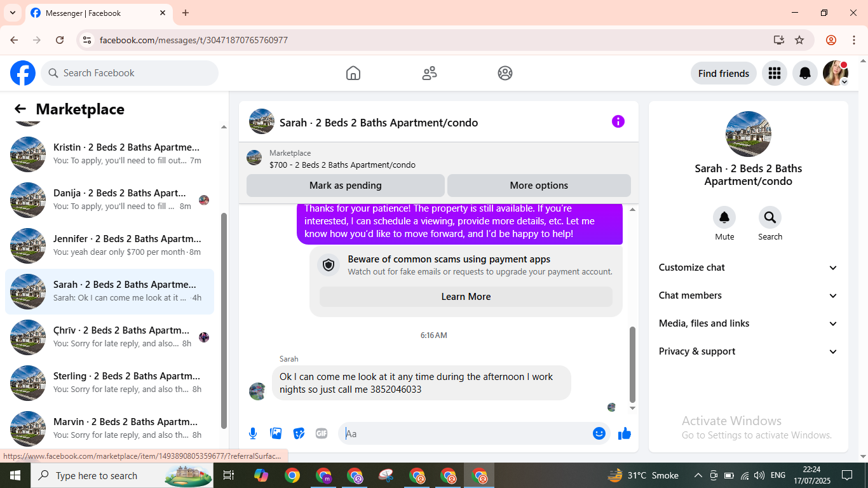
Task: Click the chat header listing thumbnail
Action: [x=262, y=121]
